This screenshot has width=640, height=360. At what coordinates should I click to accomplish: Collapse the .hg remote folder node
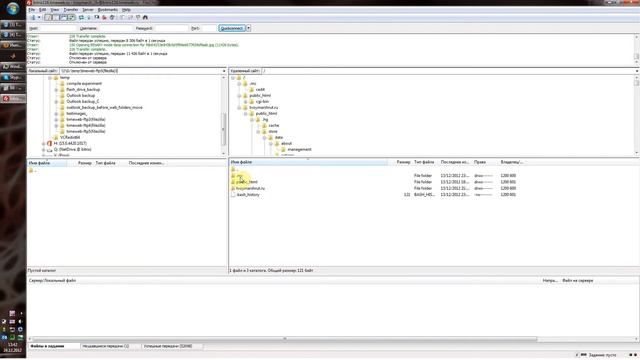(x=252, y=120)
